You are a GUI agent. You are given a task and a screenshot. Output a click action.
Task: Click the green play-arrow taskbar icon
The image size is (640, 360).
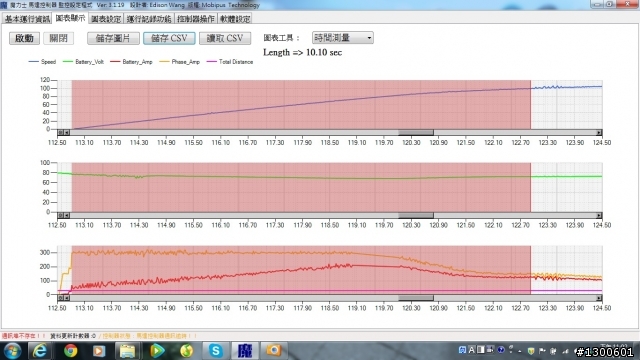tap(157, 351)
